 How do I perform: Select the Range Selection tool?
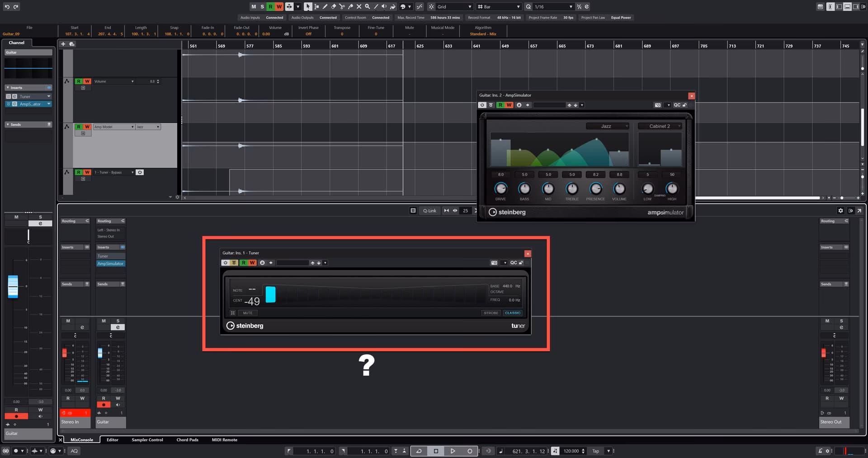coord(316,7)
